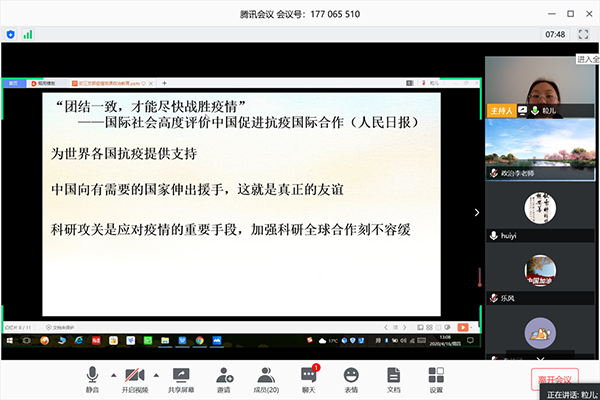Switch to reading view icon in WPS
Viewport: 600px width, 400px height.
[438, 327]
